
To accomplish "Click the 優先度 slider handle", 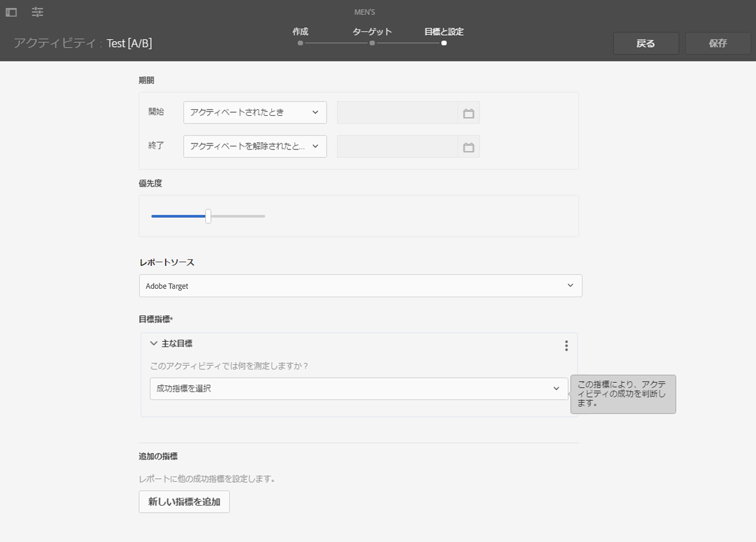I will tap(208, 216).
